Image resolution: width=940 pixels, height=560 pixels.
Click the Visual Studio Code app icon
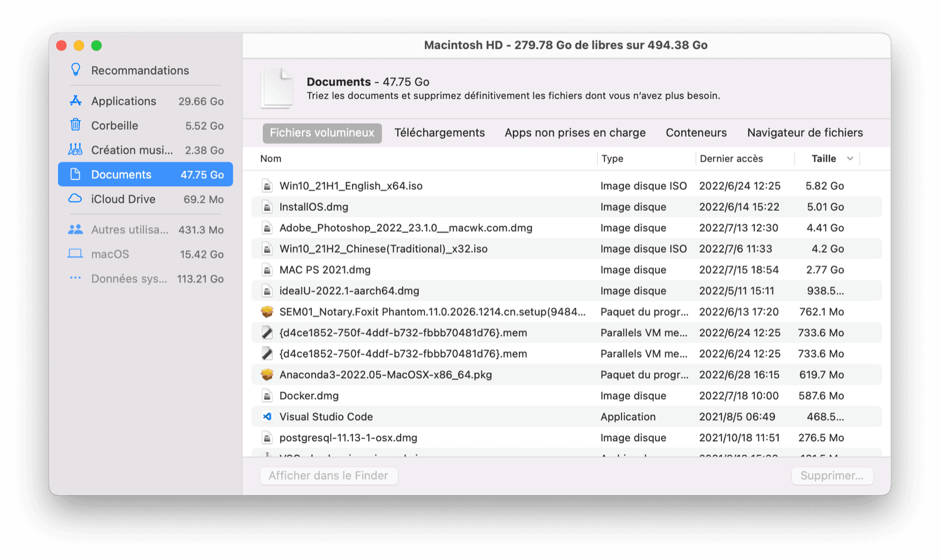[267, 417]
